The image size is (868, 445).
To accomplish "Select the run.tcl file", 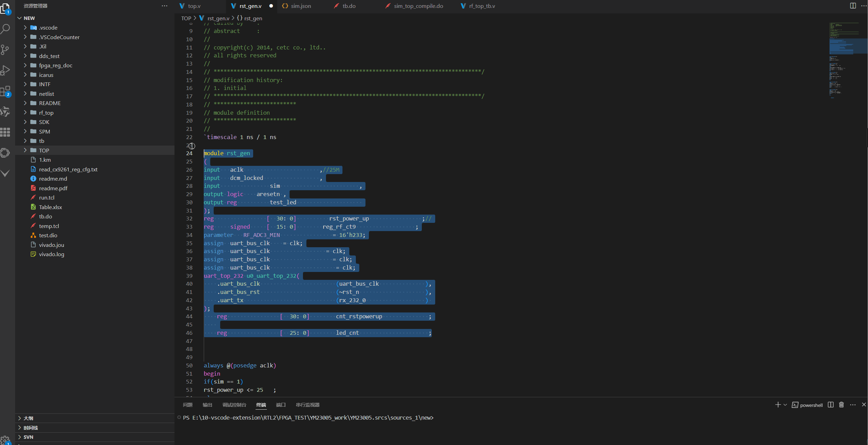I will coord(47,197).
